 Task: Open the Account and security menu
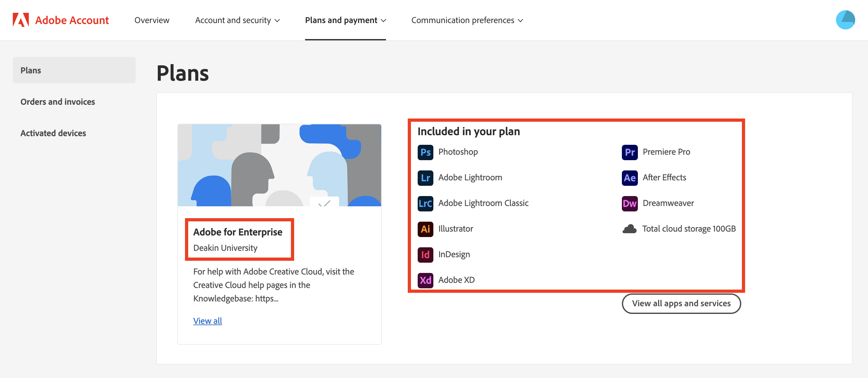point(237,20)
